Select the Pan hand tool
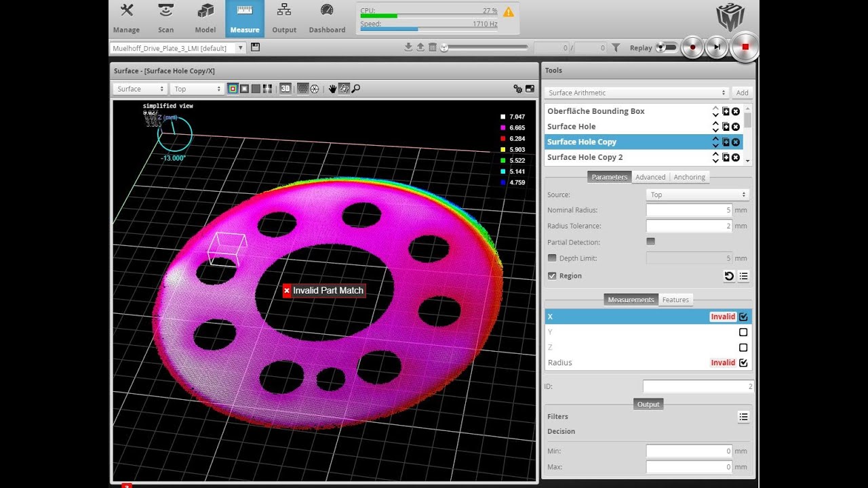Viewport: 868px width, 488px height. point(332,89)
